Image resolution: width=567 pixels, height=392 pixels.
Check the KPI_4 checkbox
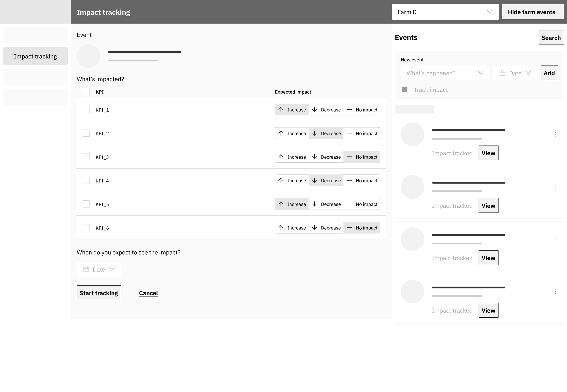(x=86, y=180)
